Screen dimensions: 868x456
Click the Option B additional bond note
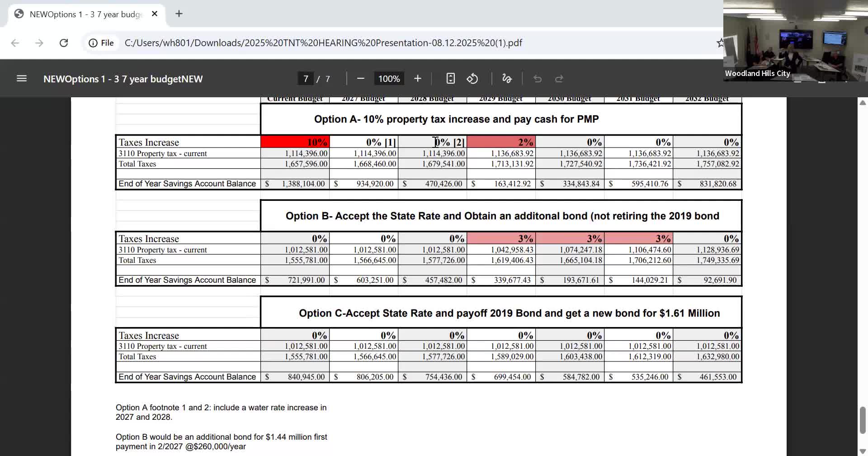[x=222, y=442]
